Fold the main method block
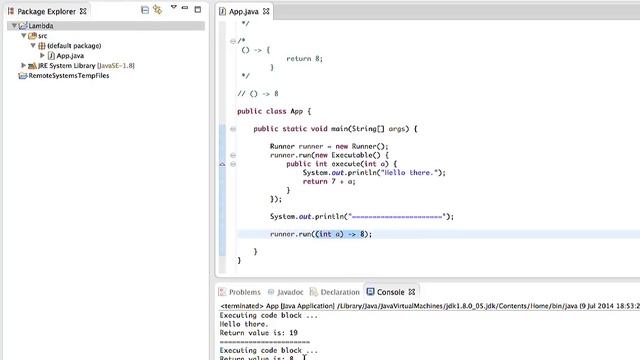640x360 pixels. [233, 129]
